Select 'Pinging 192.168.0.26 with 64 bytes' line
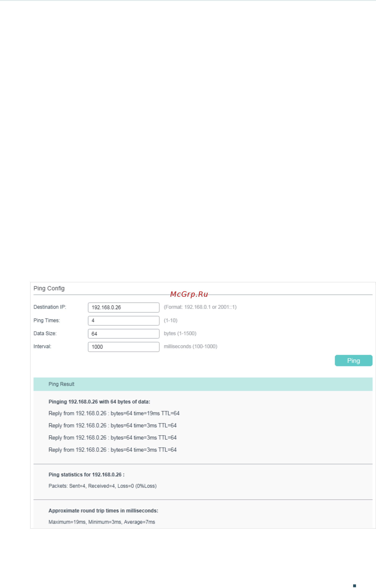The image size is (376, 588). [x=99, y=402]
